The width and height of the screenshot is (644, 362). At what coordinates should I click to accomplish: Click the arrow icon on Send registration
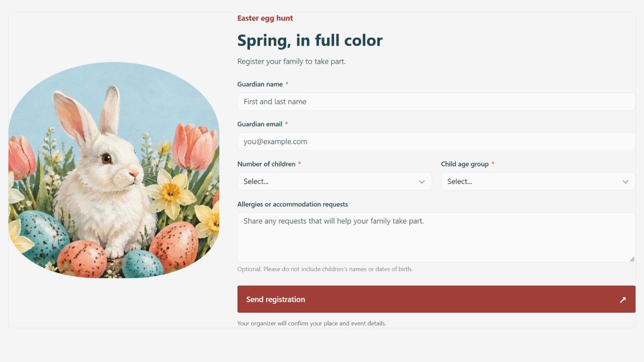623,300
